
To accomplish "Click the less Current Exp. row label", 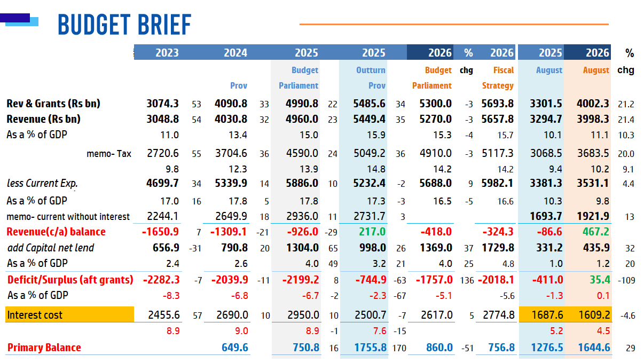I will pyautogui.click(x=42, y=184).
